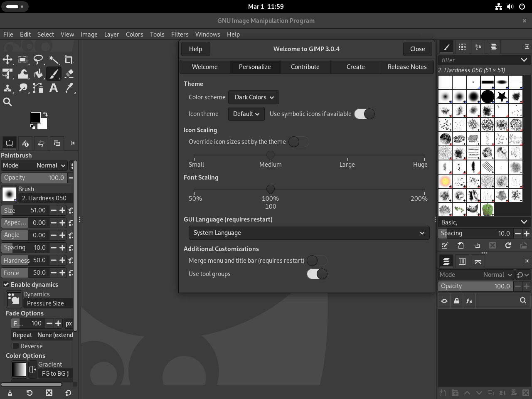Viewport: 532px width, 399px height.
Task: Activate the Eraser tool
Action: 69,74
